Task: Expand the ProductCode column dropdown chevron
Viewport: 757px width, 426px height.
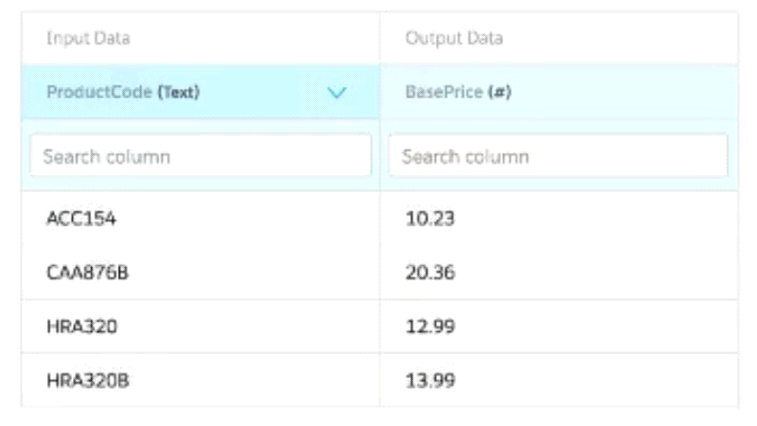Action: coord(337,92)
